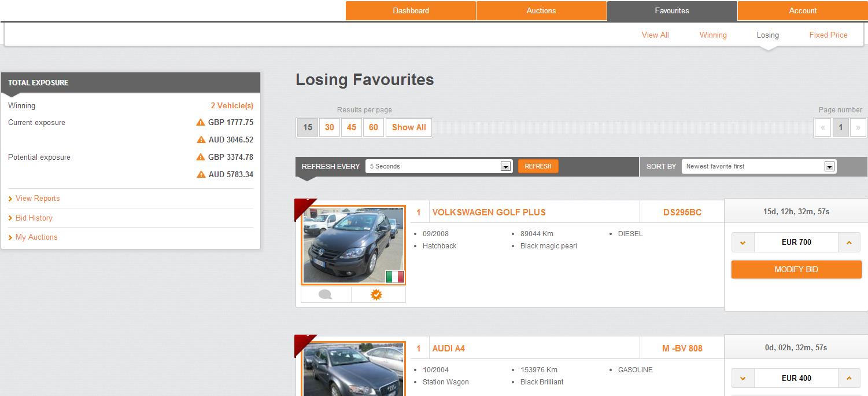The image size is (868, 396).
Task: Click MODIFY BID for Golf Plus
Action: pos(796,269)
